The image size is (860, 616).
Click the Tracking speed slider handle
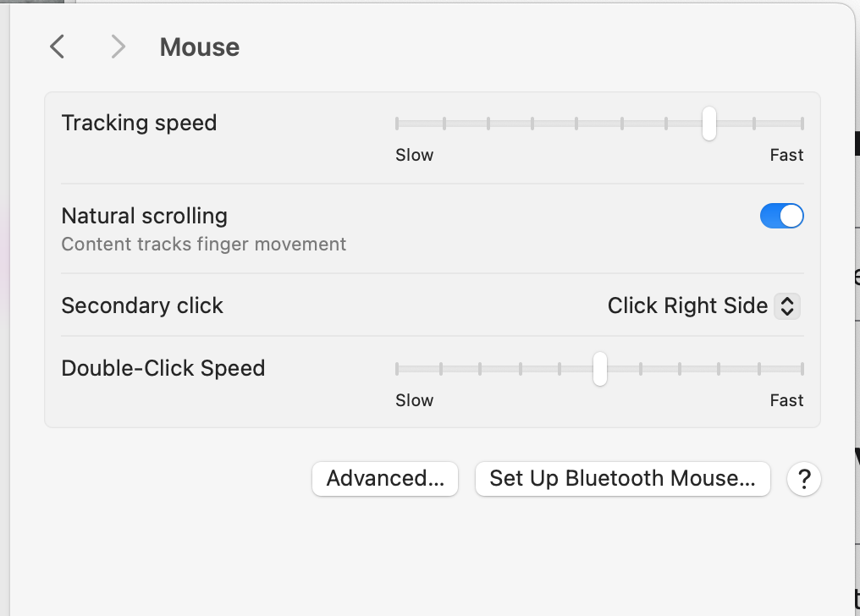tap(709, 124)
